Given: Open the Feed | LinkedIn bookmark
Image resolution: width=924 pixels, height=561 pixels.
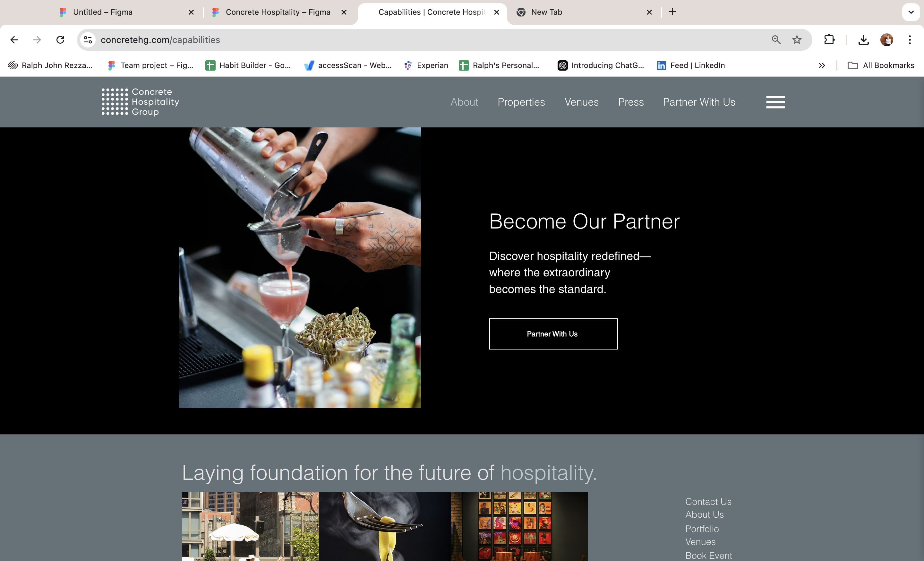Looking at the screenshot, I should tap(691, 65).
